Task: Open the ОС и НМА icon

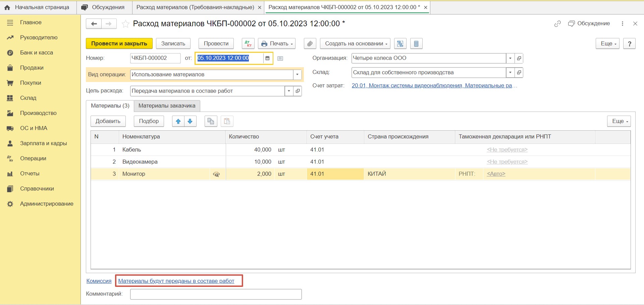Action: 10,128
